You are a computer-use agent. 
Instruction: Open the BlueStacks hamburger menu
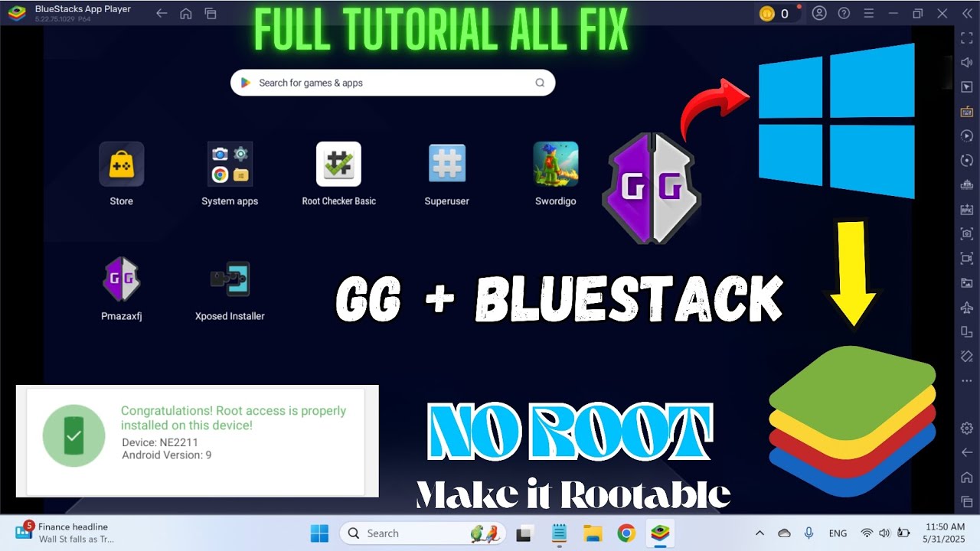(x=868, y=14)
